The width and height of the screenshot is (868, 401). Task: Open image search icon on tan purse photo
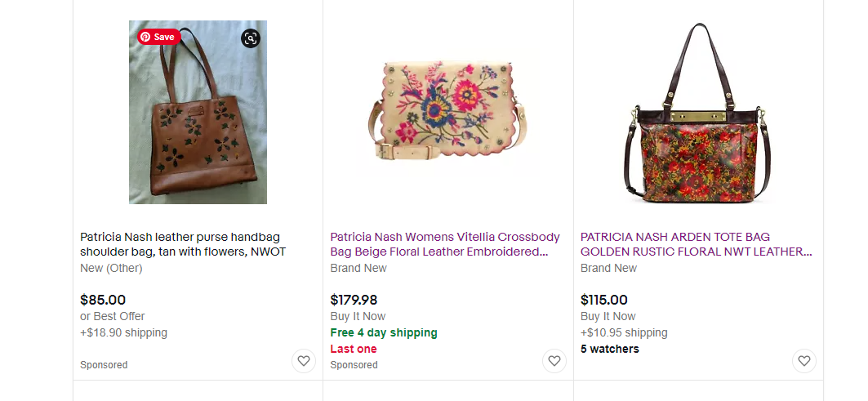click(x=251, y=38)
